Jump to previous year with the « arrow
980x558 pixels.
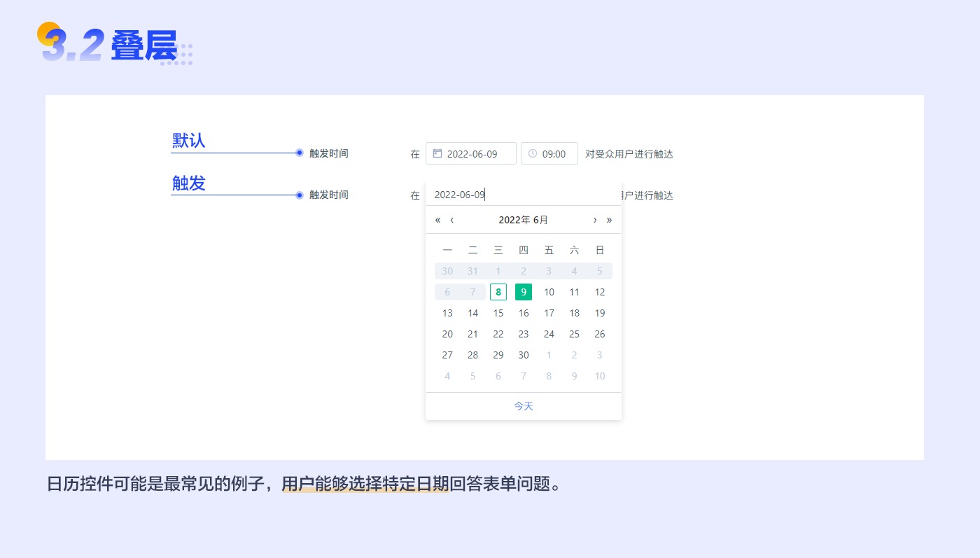(438, 220)
